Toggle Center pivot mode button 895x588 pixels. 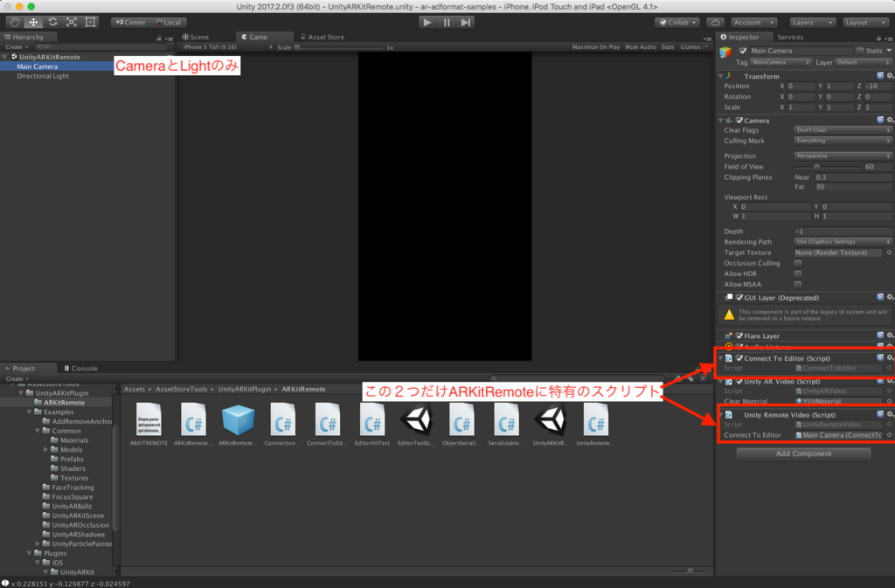pos(131,22)
